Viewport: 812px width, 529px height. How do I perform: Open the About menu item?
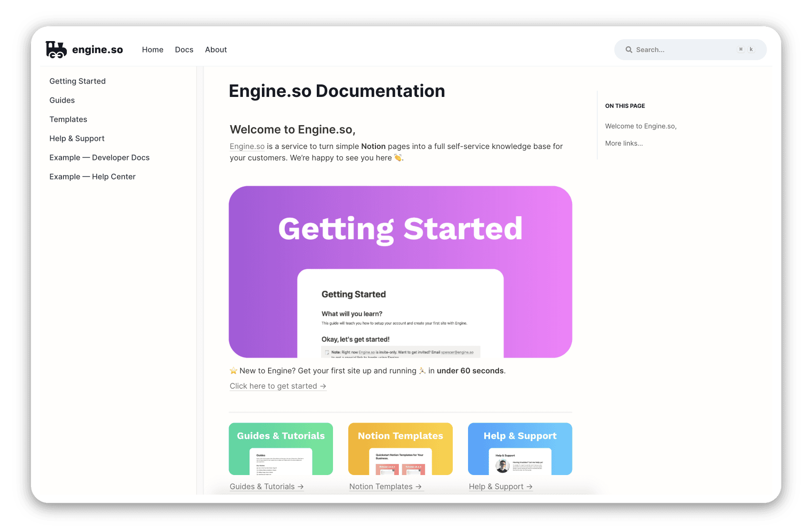pos(216,50)
